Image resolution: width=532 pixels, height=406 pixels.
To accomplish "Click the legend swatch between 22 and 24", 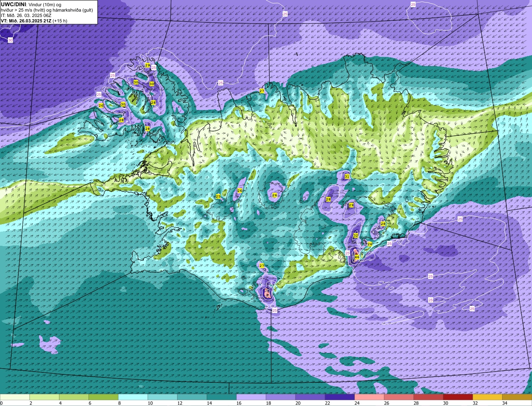I will (340, 397).
